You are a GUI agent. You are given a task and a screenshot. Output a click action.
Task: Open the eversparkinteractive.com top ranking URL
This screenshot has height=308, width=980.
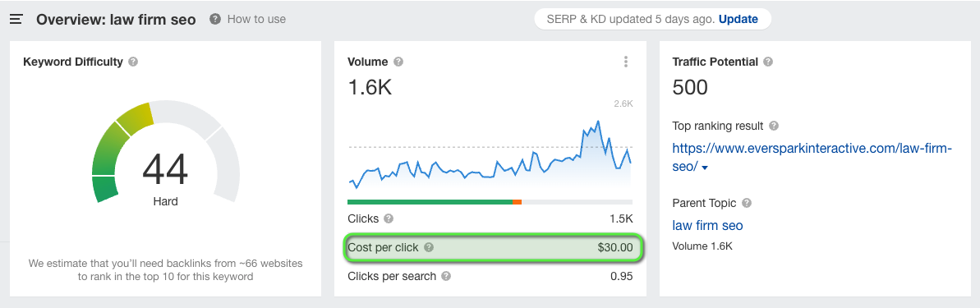click(x=812, y=158)
